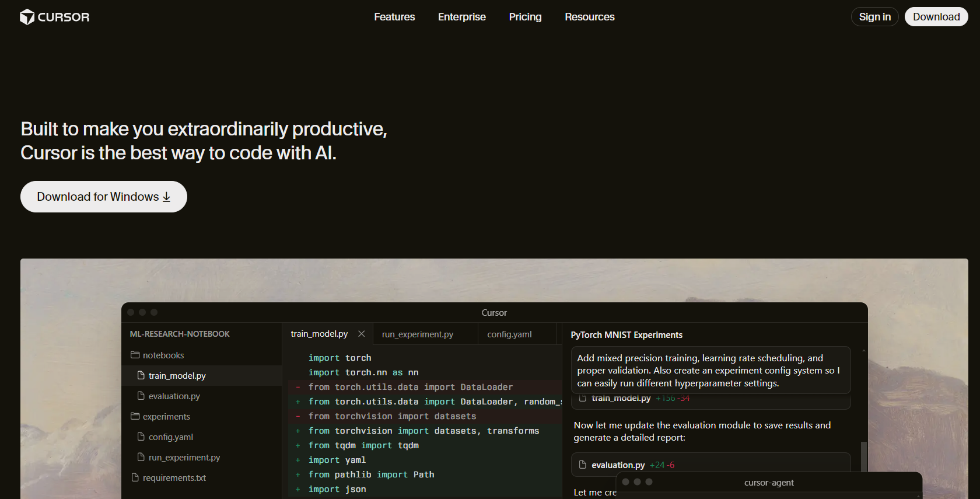
Task: Click file icon on evaluation.py chat card
Action: (582, 465)
